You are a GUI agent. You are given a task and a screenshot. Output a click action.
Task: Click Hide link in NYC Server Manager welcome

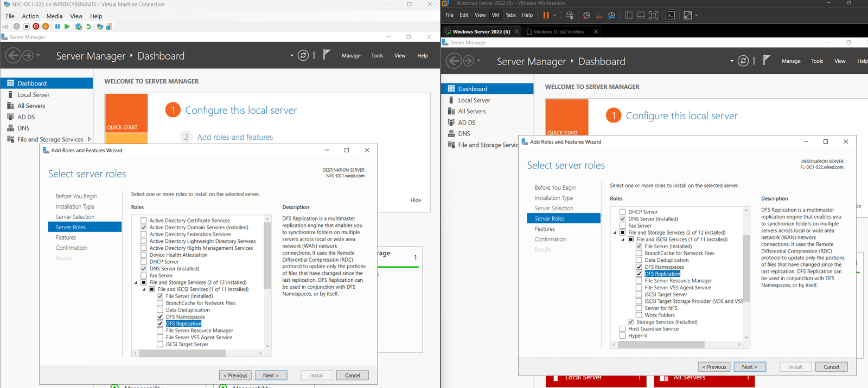tap(416, 200)
